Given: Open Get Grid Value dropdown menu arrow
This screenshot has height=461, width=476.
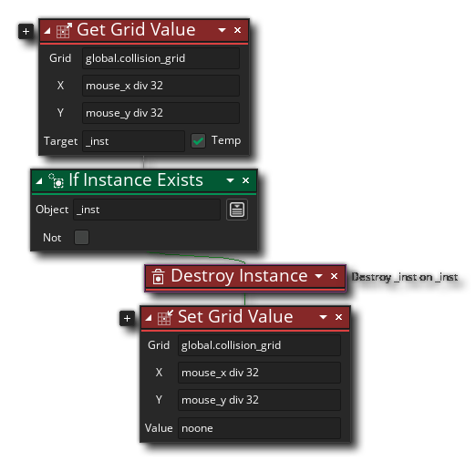Looking at the screenshot, I should (x=222, y=30).
